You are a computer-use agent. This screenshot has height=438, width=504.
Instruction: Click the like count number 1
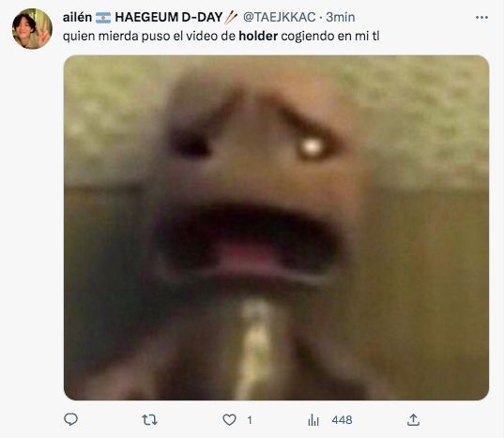250,420
